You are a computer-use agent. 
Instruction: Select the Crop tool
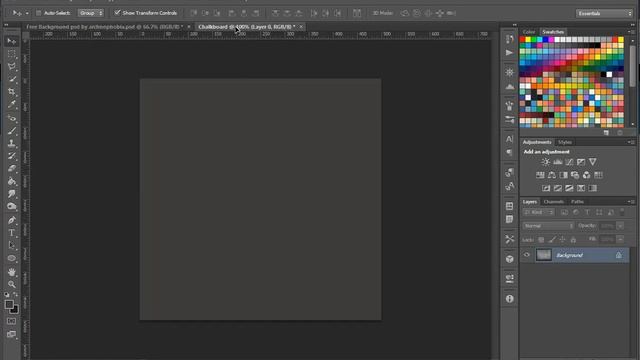11,92
